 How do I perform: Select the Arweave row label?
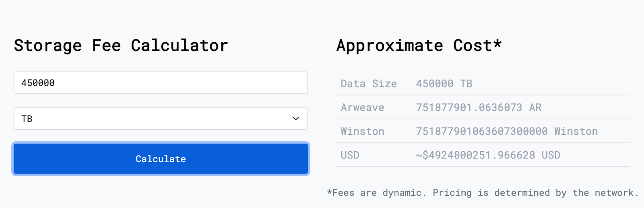[362, 107]
